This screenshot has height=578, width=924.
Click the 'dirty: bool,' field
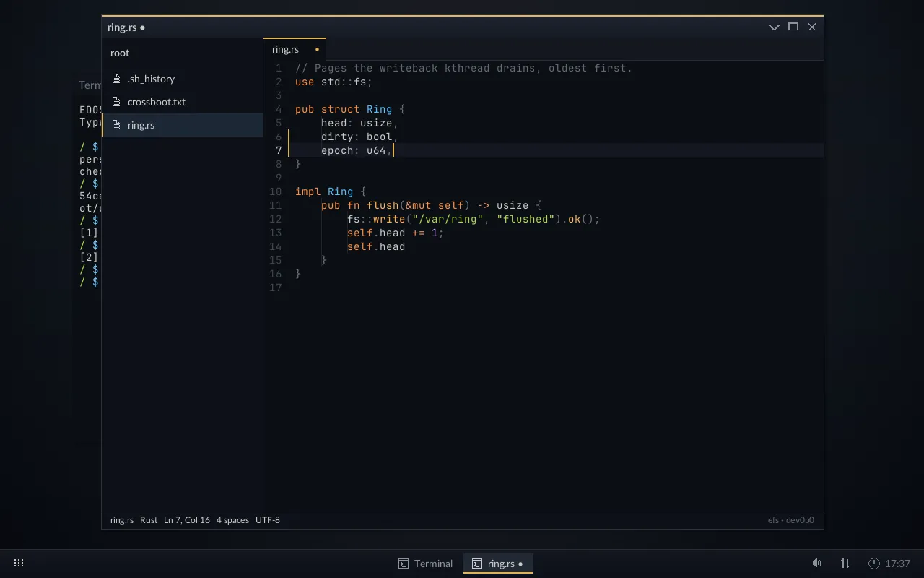[x=359, y=137]
